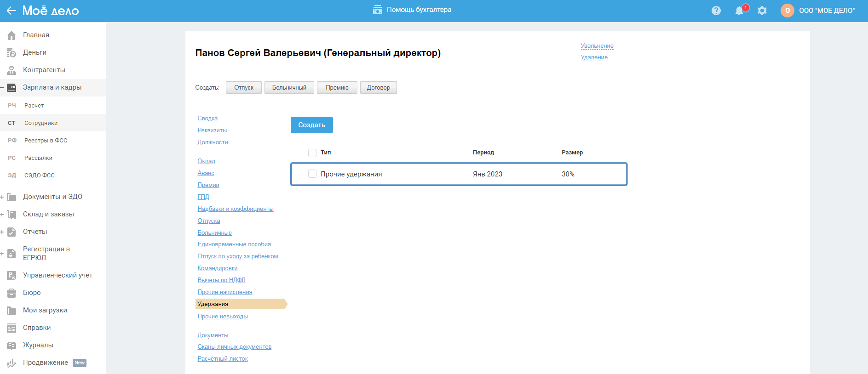The height and width of the screenshot is (374, 868).
Task: Click the Документы и ЭДО folder icon
Action: 11,197
